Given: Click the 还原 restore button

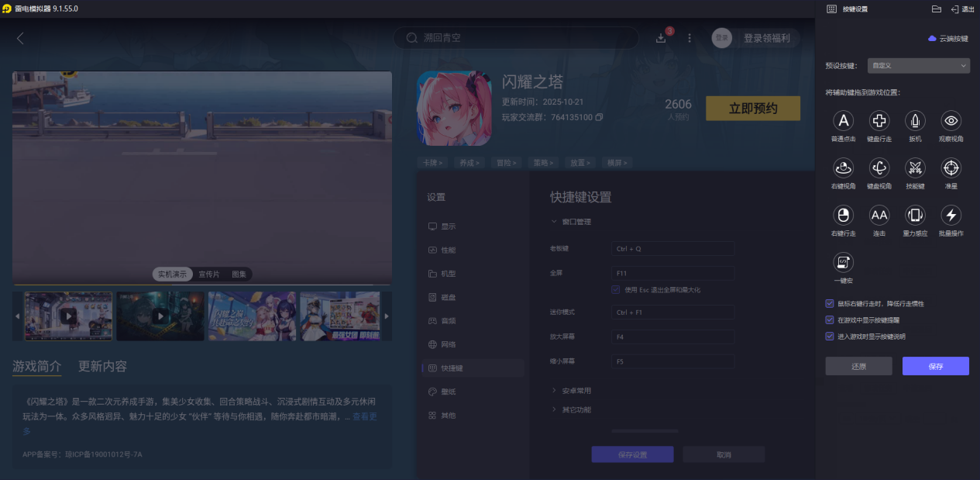Looking at the screenshot, I should (x=858, y=366).
